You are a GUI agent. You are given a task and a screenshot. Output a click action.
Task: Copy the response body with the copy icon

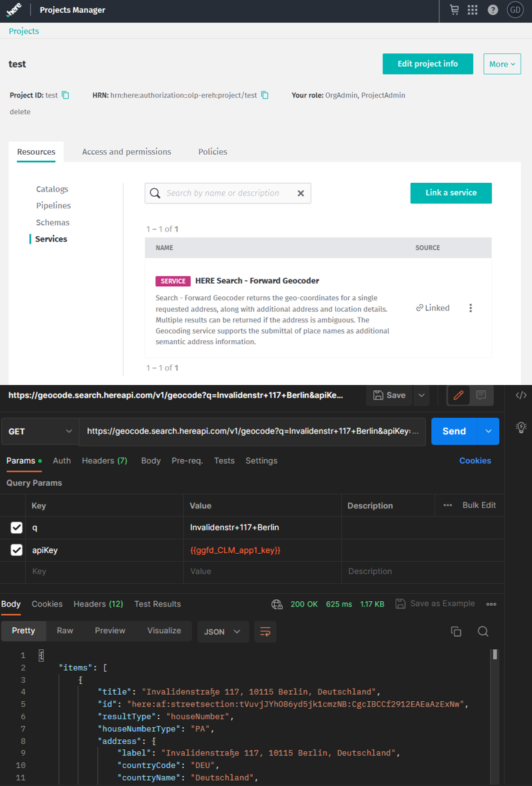coord(456,632)
